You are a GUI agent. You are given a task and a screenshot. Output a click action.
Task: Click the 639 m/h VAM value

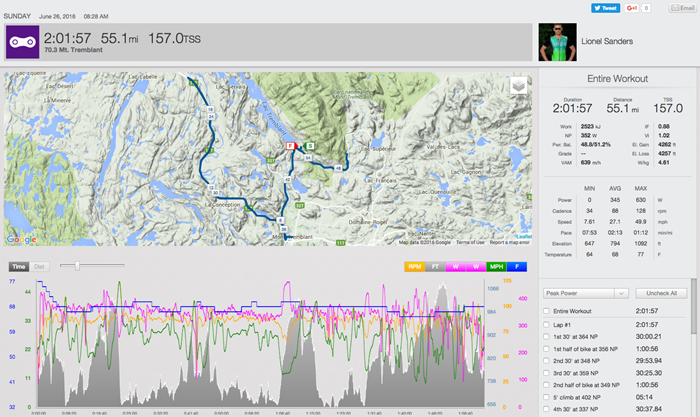(x=591, y=163)
